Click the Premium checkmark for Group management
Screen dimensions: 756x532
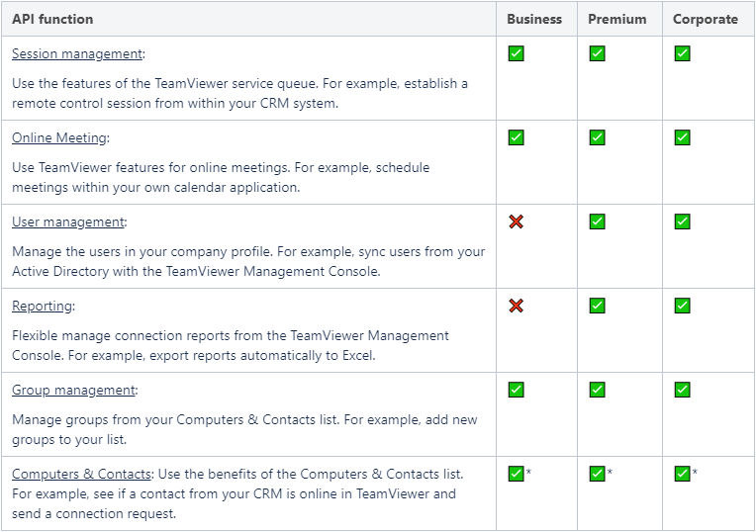coord(597,390)
